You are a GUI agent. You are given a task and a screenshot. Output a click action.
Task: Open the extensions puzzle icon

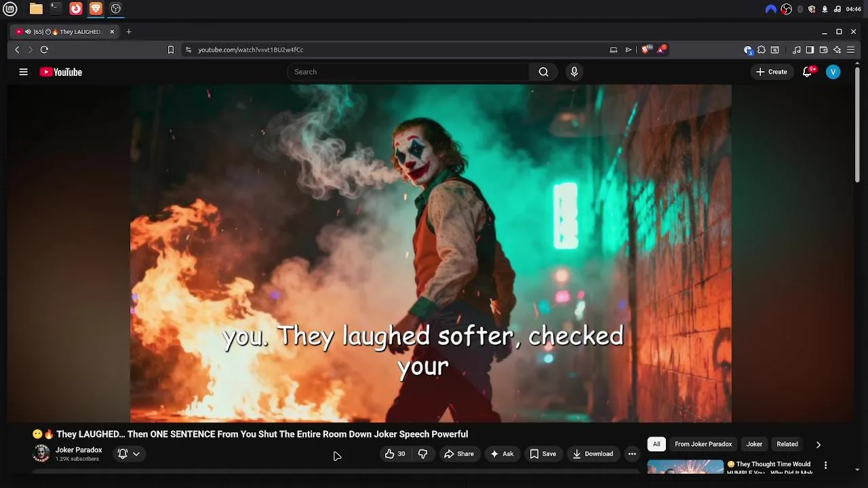coord(762,49)
